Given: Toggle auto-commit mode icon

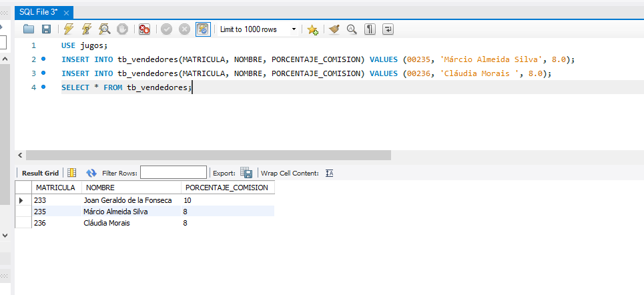Looking at the screenshot, I should pyautogui.click(x=203, y=29).
